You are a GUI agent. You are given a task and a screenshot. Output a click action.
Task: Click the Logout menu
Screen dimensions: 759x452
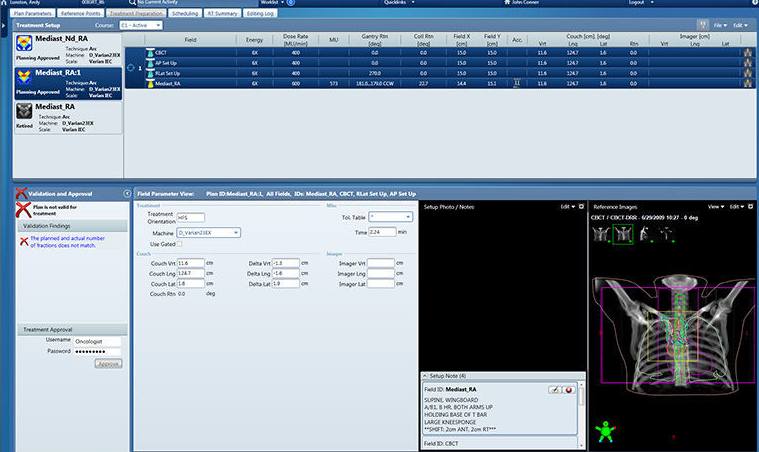click(x=640, y=2)
